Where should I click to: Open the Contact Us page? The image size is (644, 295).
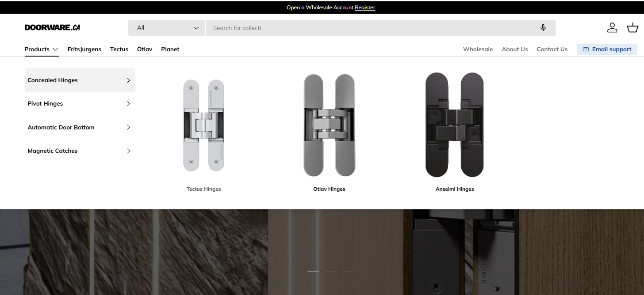coord(552,49)
